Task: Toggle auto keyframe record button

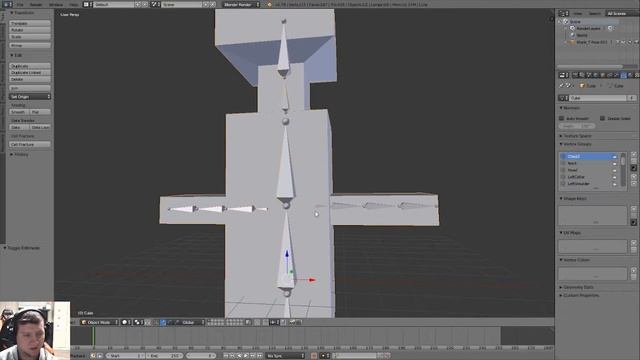Action: coord(313,356)
